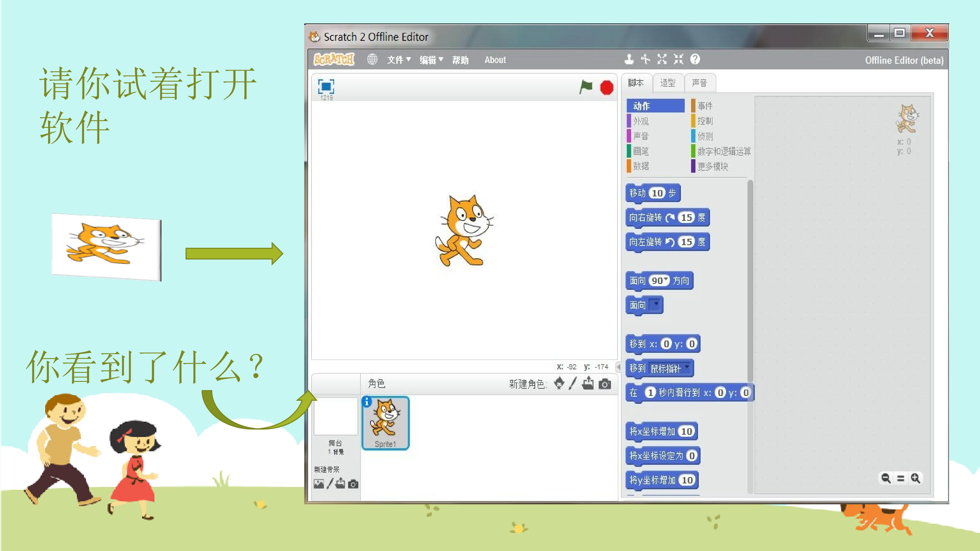The height and width of the screenshot is (551, 980).
Task: Switch to the 声音 tab
Action: (700, 83)
